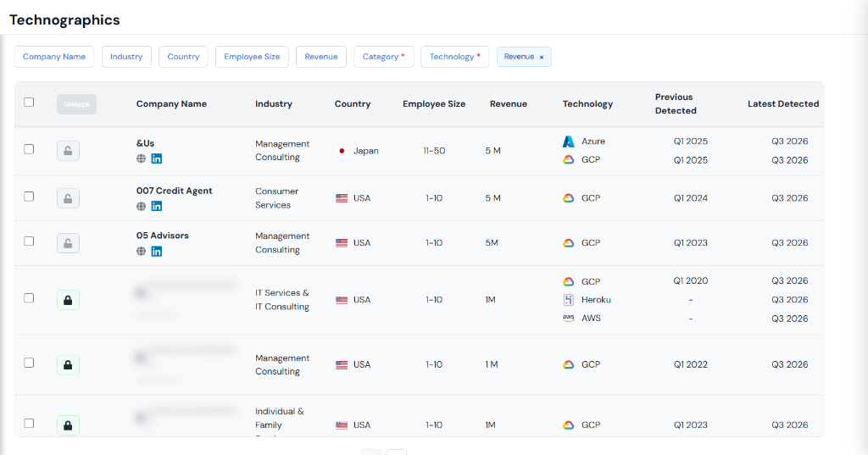Click the GCP logo in &Us row

[x=569, y=159]
